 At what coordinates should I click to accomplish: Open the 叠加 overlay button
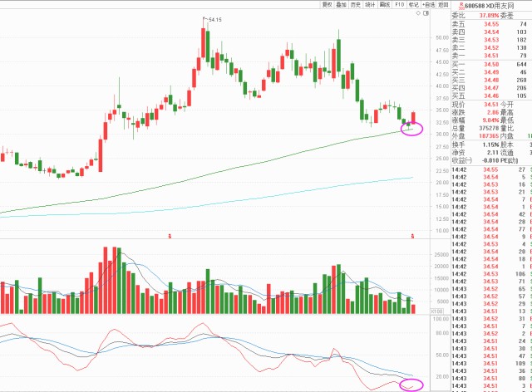341,4
